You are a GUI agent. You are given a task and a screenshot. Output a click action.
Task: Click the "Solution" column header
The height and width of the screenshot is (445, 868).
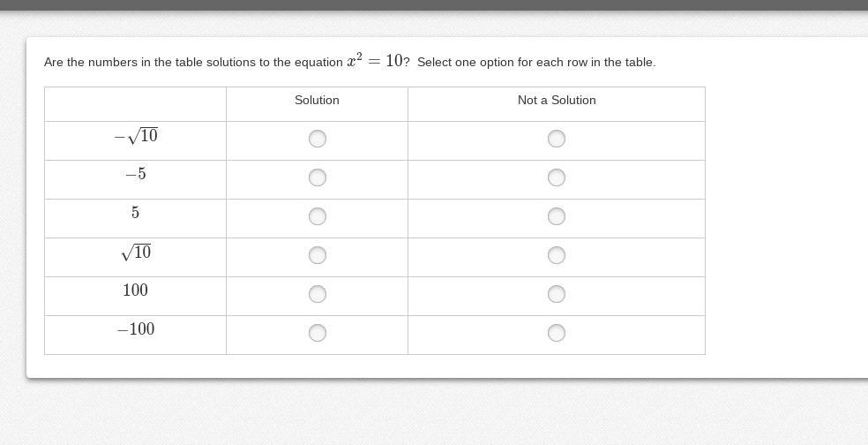coord(317,101)
